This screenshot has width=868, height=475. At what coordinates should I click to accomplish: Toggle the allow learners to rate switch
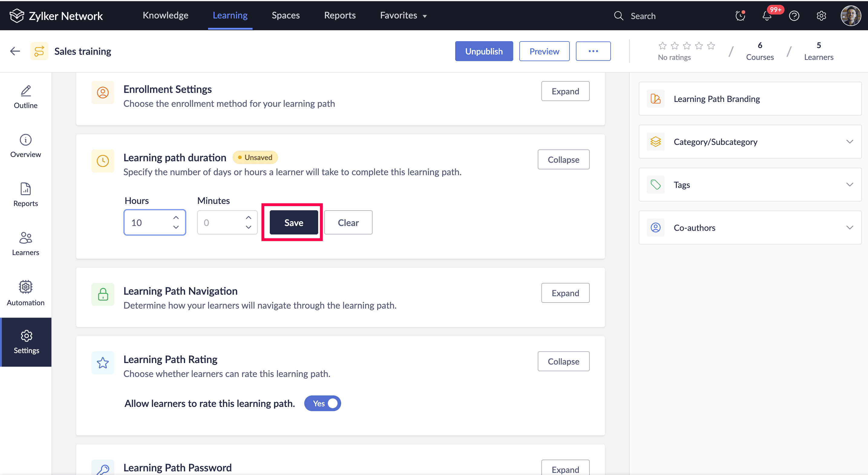pos(322,403)
